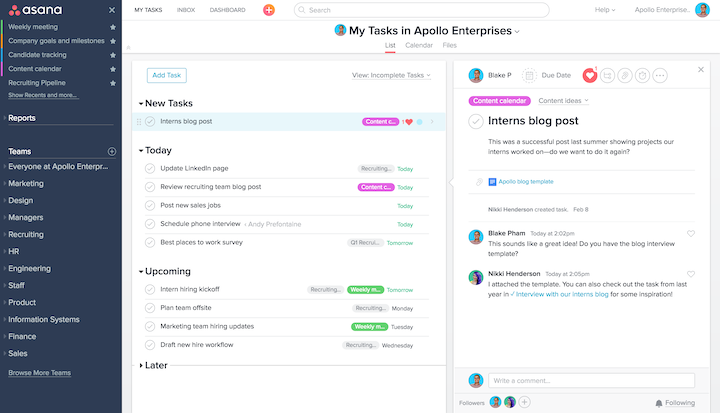Open the Inbox tab in top bar
The image size is (720, 413).
(186, 10)
